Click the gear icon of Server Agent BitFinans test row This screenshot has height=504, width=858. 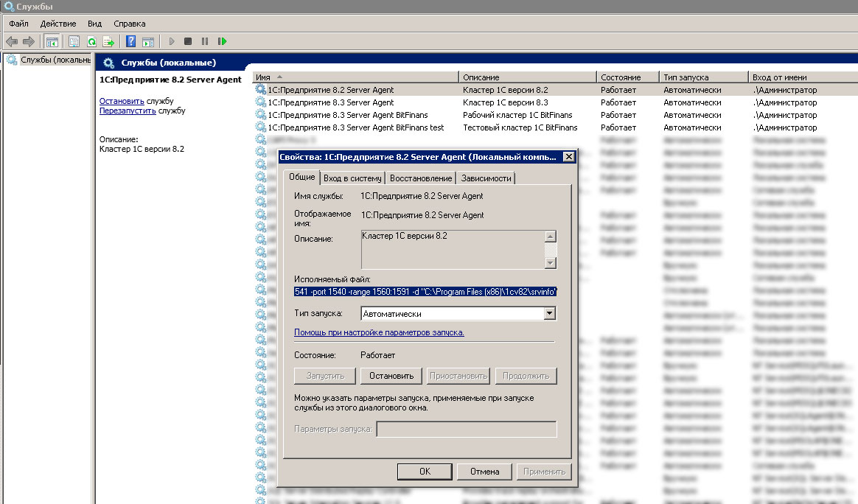click(261, 127)
